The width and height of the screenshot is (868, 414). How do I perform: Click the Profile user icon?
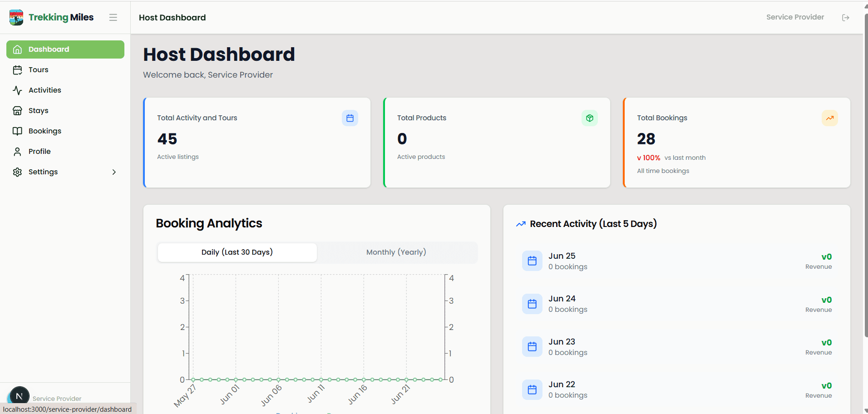[17, 152]
